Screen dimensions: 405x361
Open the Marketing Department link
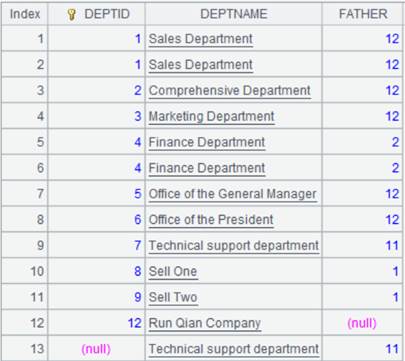point(211,116)
